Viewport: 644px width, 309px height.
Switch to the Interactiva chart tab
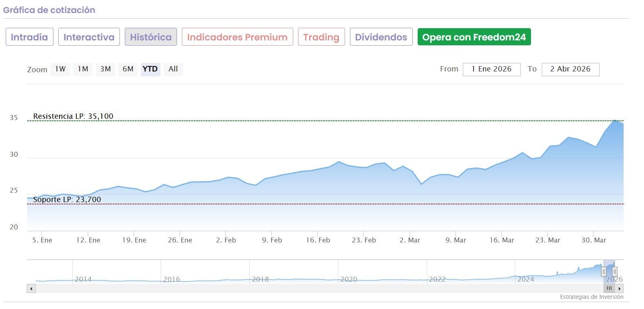tap(89, 37)
